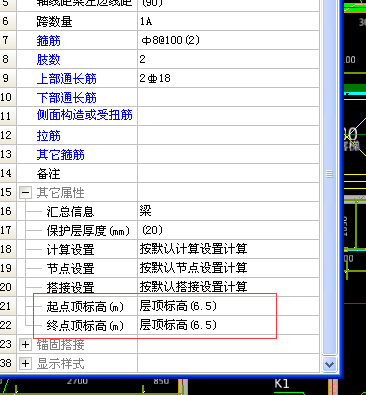The image size is (366, 395).
Task: Select the 跨数量 property row label
Action: 55,22
